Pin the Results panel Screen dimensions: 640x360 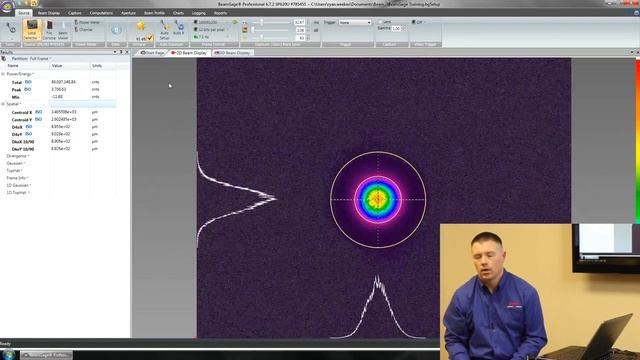(121, 52)
